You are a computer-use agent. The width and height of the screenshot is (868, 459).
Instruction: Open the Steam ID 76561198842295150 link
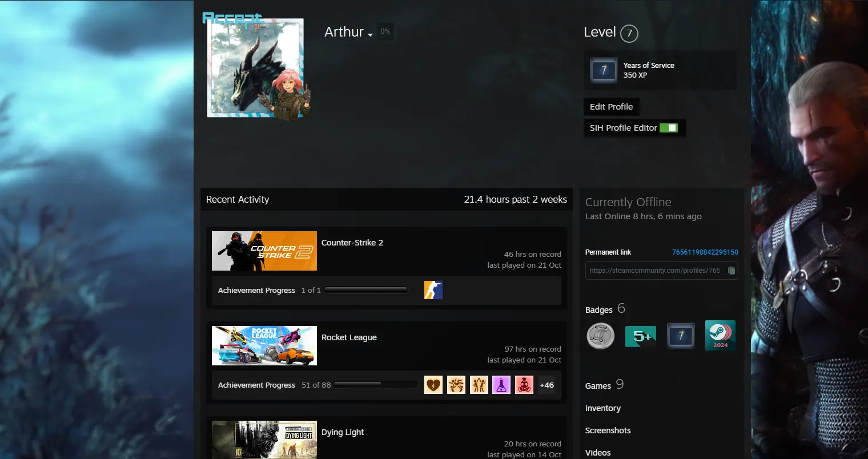coord(705,252)
